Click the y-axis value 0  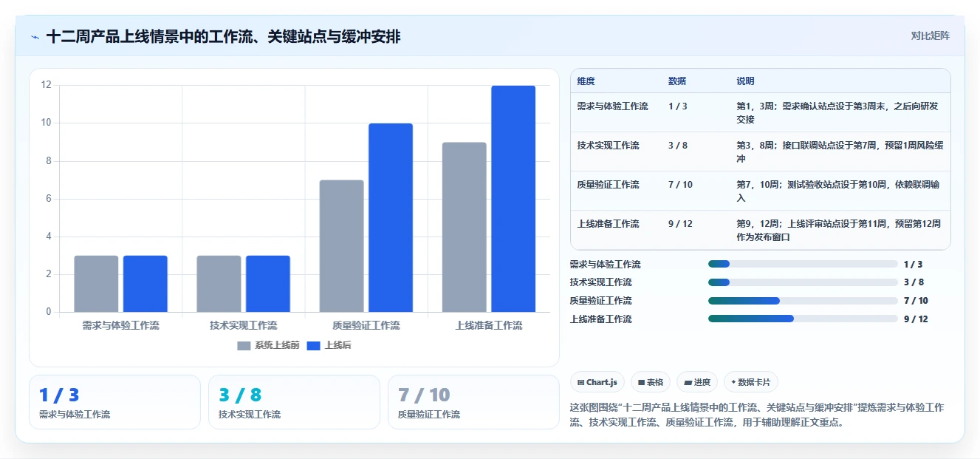pyautogui.click(x=49, y=312)
